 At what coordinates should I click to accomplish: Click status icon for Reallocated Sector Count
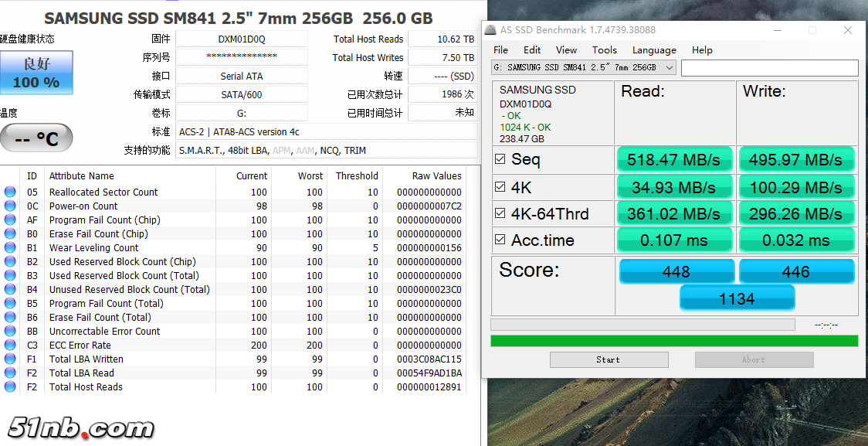pos(10,192)
